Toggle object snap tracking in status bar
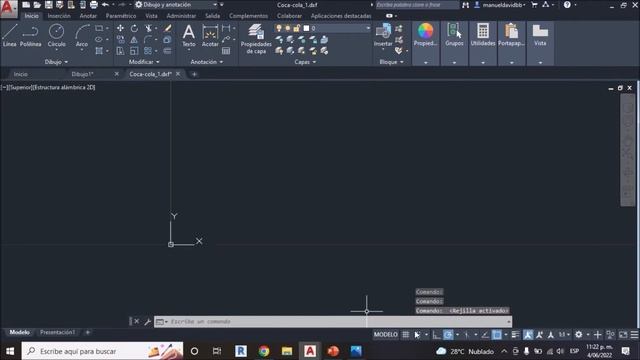640x360 pixels. click(485, 335)
